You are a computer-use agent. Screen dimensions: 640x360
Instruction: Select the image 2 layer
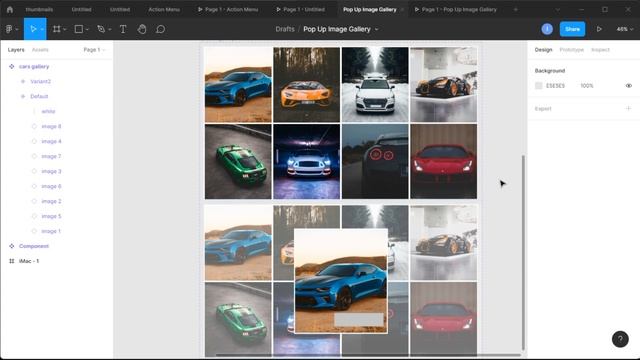[x=51, y=201]
